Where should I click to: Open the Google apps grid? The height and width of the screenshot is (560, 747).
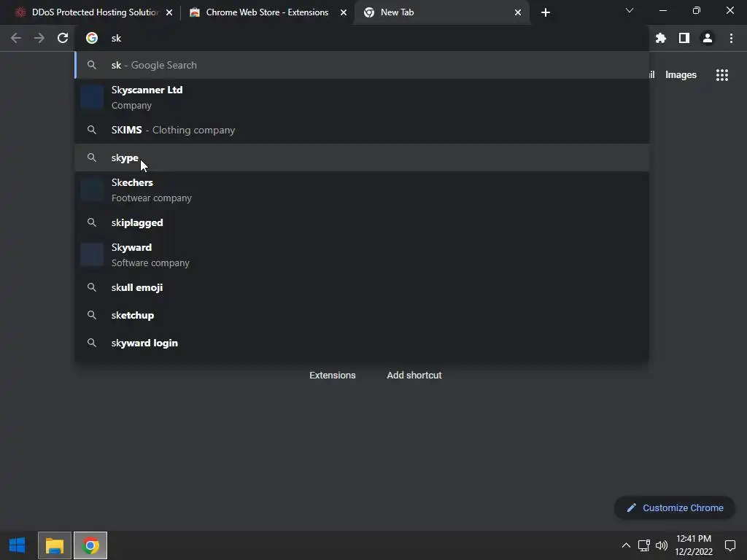pos(722,75)
